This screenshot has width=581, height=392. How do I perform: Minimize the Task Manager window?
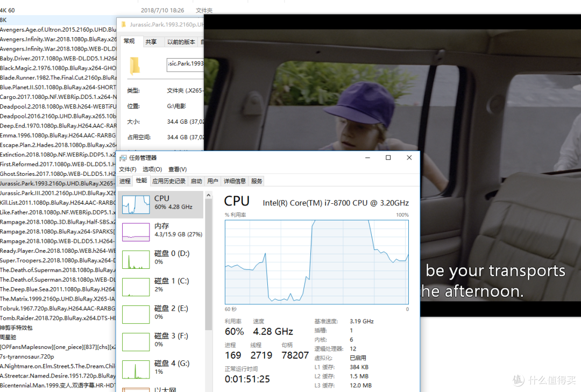coord(367,158)
